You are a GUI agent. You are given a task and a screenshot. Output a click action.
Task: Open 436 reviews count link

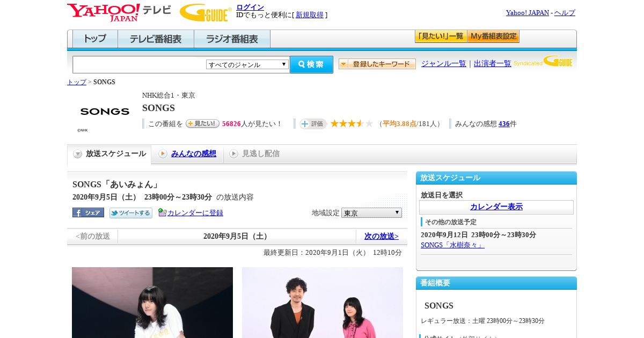(x=504, y=124)
